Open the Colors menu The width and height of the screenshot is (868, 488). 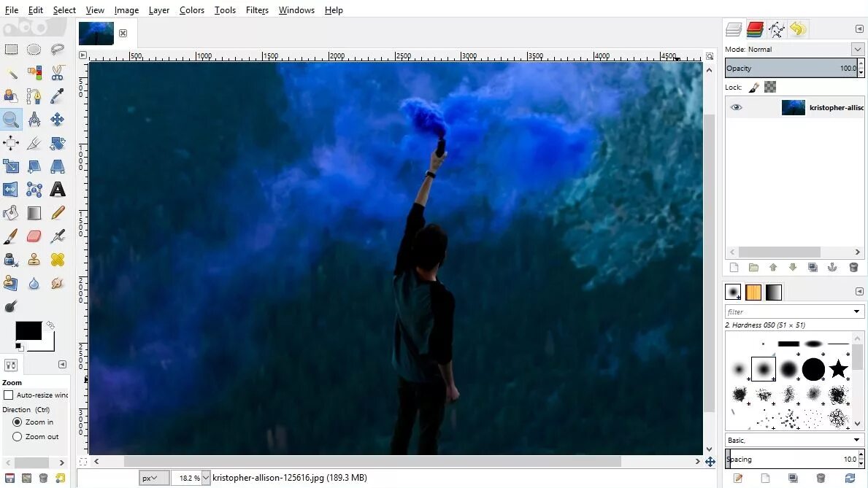coord(191,10)
